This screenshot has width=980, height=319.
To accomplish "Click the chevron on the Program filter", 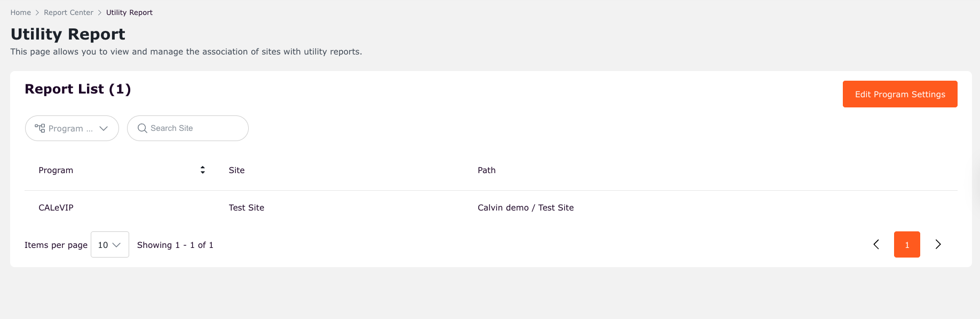I will pyautogui.click(x=104, y=128).
